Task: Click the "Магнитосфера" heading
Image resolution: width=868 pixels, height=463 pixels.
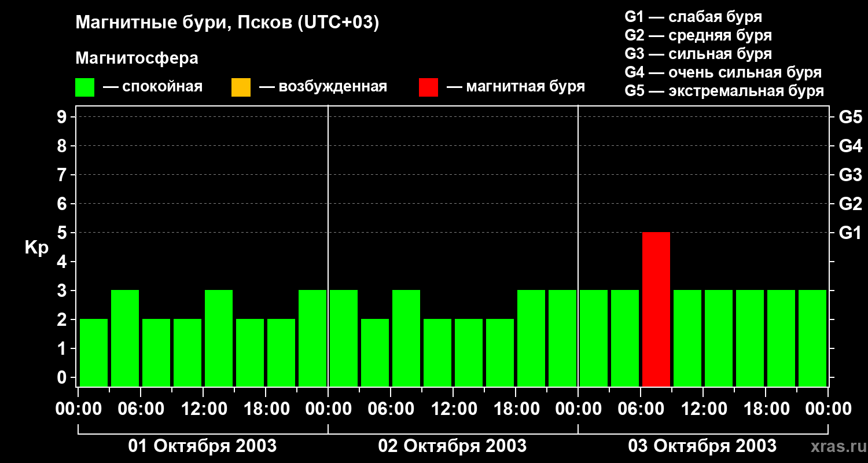Action: click(x=137, y=58)
